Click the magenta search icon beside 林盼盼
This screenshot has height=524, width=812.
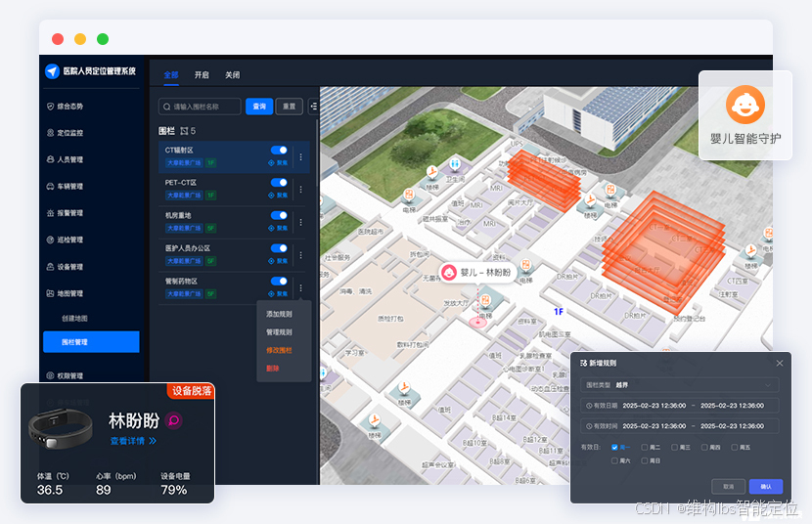tap(173, 420)
